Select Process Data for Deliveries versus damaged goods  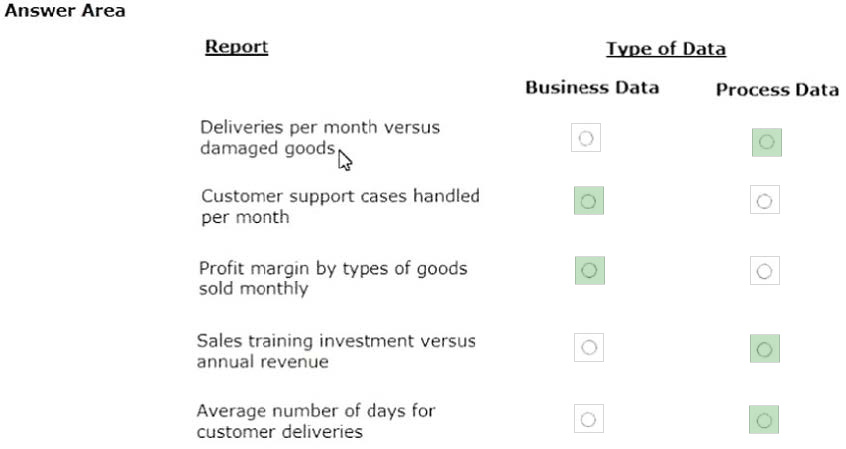click(x=766, y=143)
